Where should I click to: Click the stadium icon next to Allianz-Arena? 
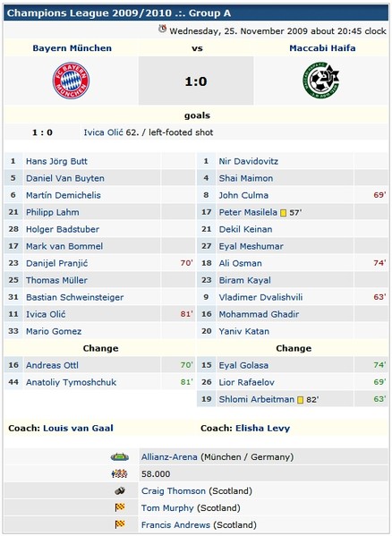pos(120,457)
